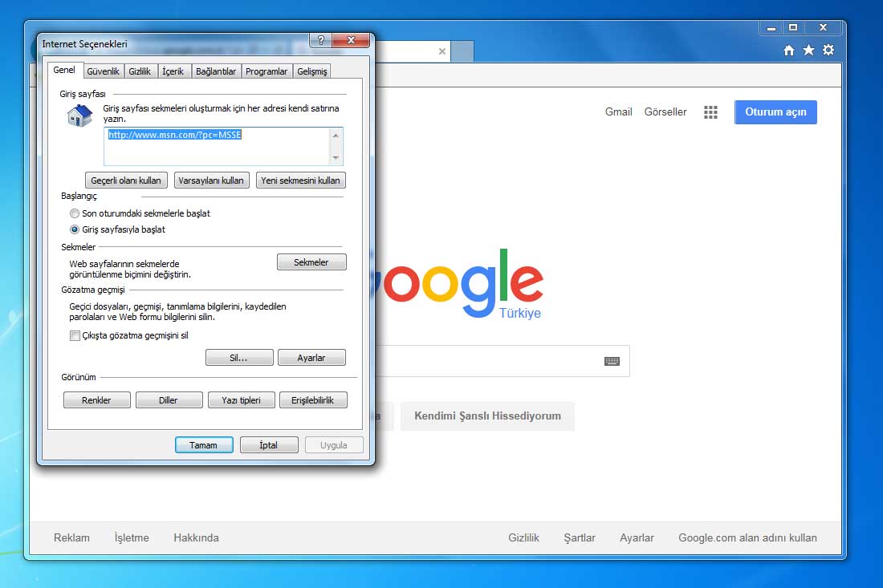883x588 pixels.
Task: Open the Renkler color settings button
Action: point(96,400)
